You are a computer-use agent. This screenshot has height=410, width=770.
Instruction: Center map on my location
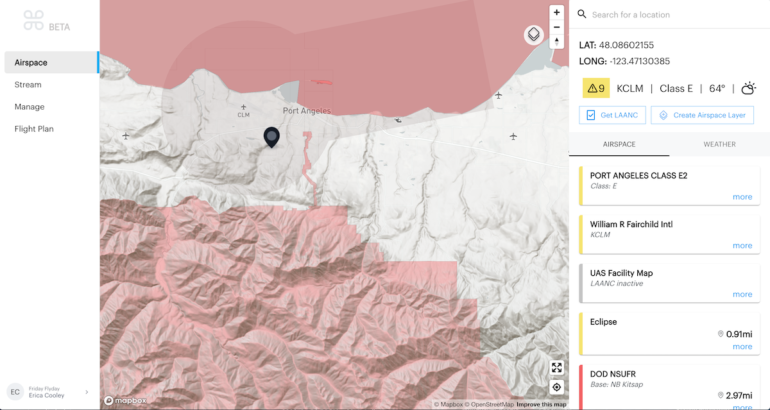[x=556, y=387]
